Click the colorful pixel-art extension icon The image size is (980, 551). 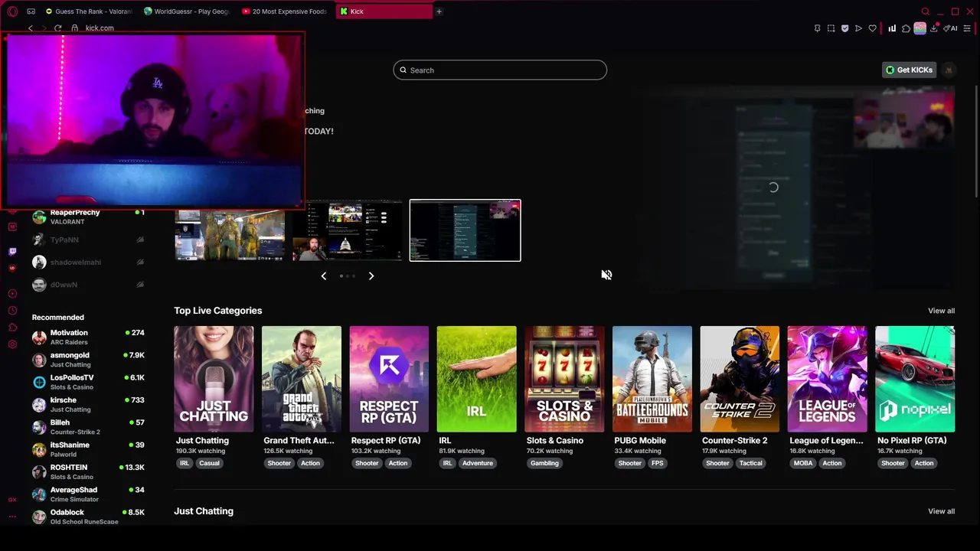click(920, 28)
